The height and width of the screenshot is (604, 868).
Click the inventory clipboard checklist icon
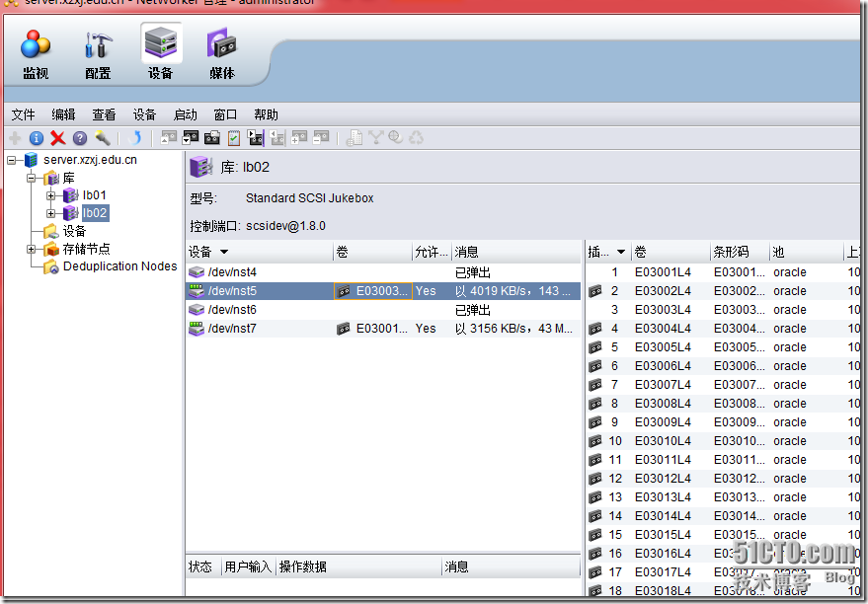point(234,138)
